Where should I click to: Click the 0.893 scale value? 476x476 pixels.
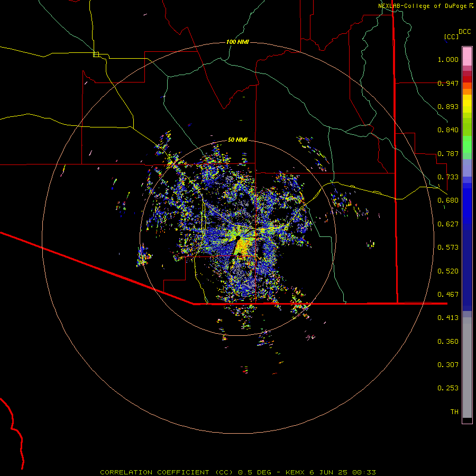[448, 106]
